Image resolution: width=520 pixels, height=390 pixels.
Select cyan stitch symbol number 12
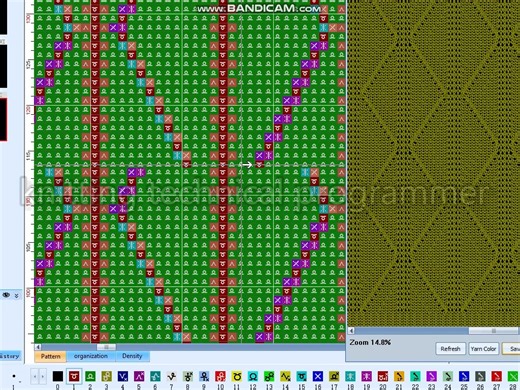[253, 376]
